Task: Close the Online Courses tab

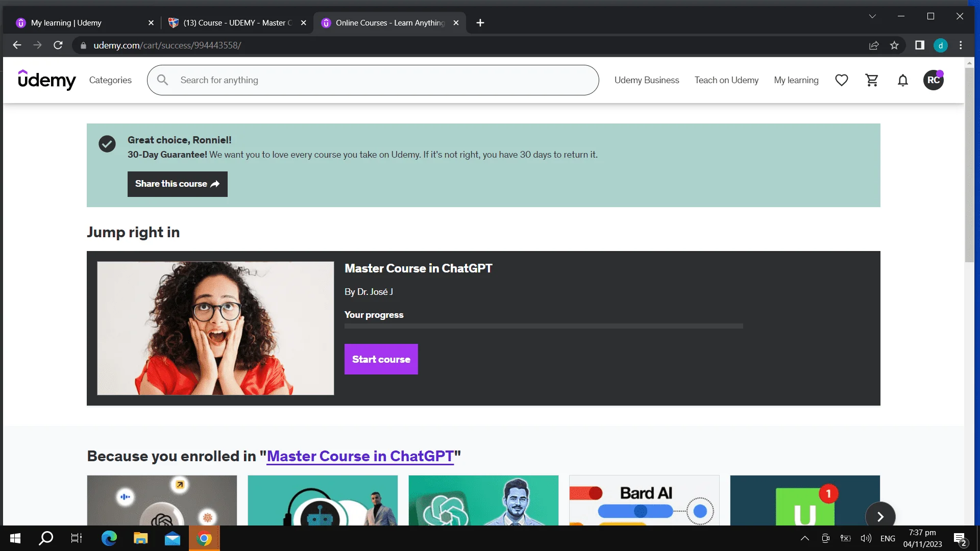Action: [456, 23]
